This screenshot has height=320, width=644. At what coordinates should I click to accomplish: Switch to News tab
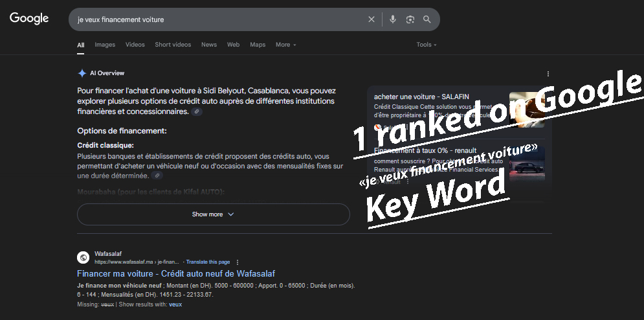(x=209, y=45)
